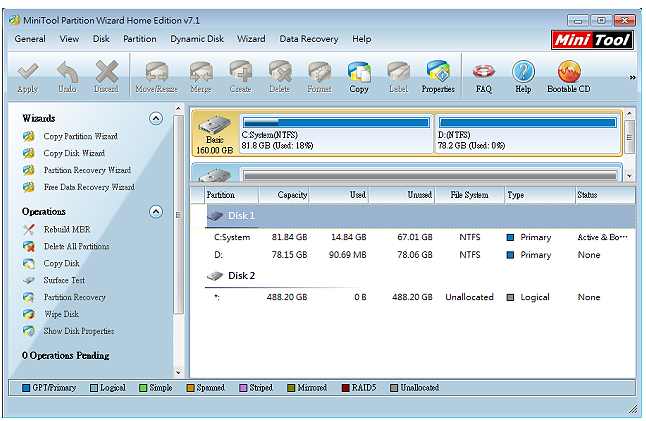
Task: Launch the Copy Disk Wizard
Action: [74, 153]
